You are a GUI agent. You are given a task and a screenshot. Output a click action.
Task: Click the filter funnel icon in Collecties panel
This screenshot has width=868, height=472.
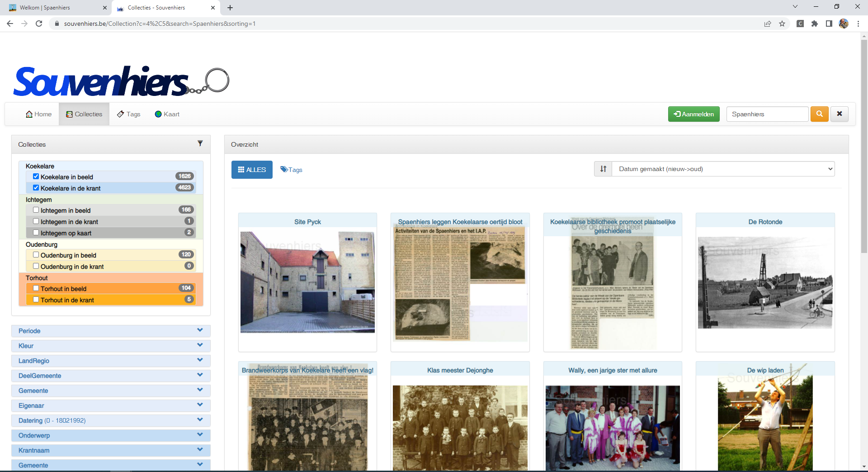point(200,143)
